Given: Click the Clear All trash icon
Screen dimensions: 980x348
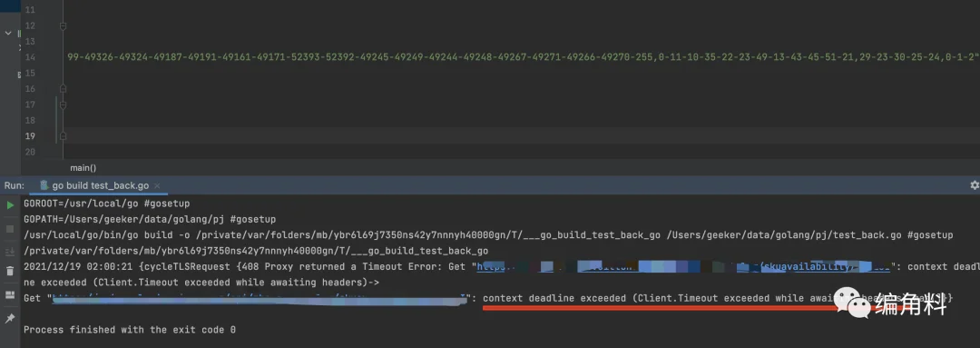Looking at the screenshot, I should pyautogui.click(x=10, y=271).
